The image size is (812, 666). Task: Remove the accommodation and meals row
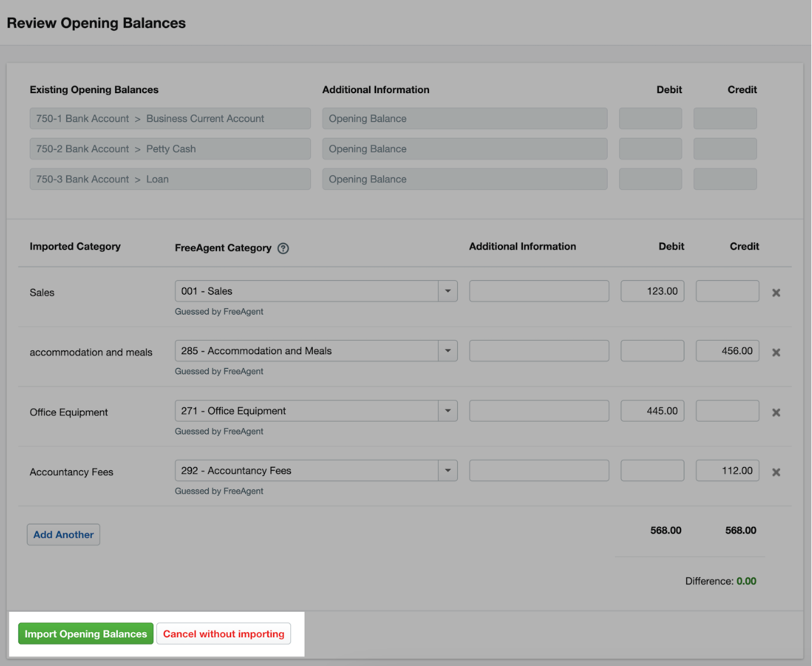776,352
